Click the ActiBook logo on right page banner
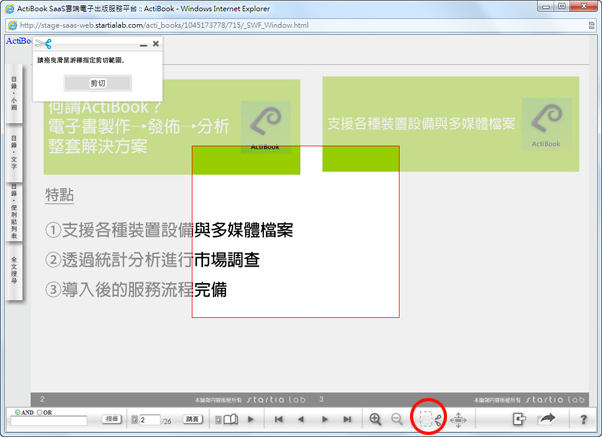The width and height of the screenshot is (602, 437). (x=546, y=124)
